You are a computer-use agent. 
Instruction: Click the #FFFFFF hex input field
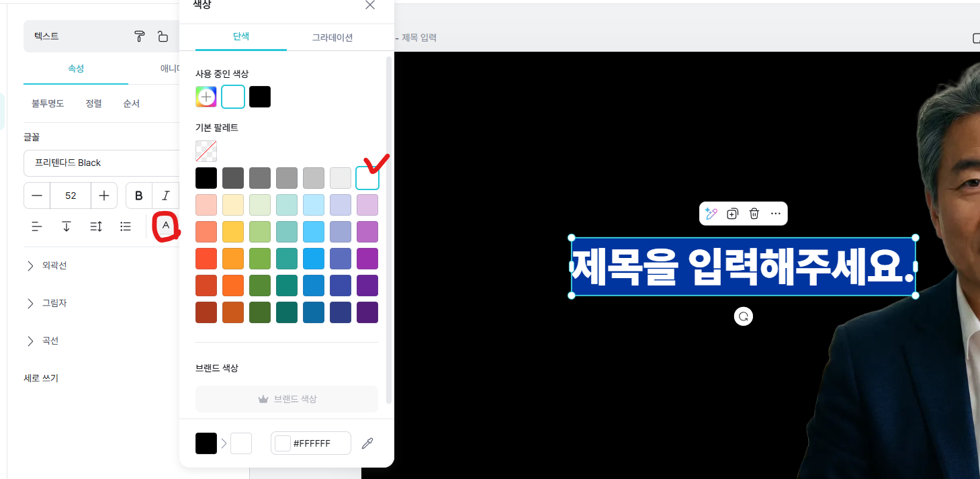pos(316,443)
